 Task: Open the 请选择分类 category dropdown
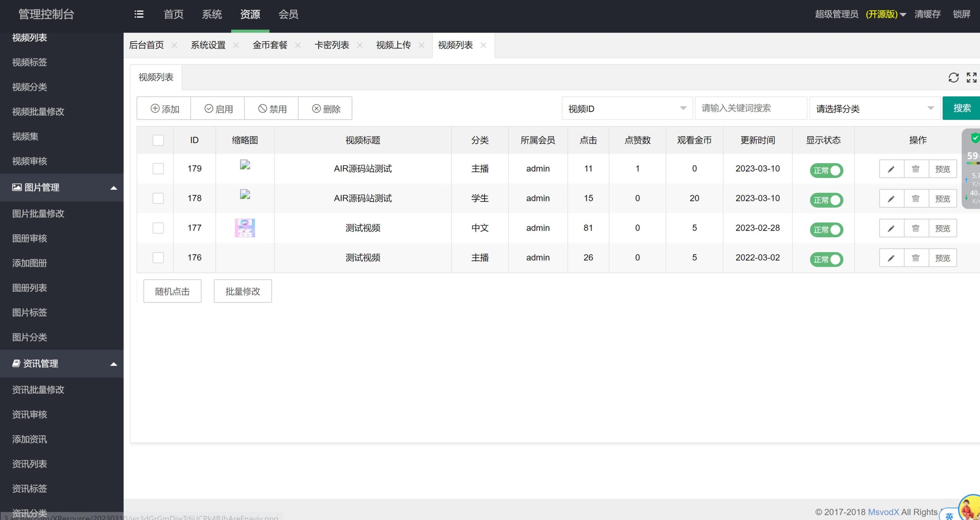(x=874, y=109)
